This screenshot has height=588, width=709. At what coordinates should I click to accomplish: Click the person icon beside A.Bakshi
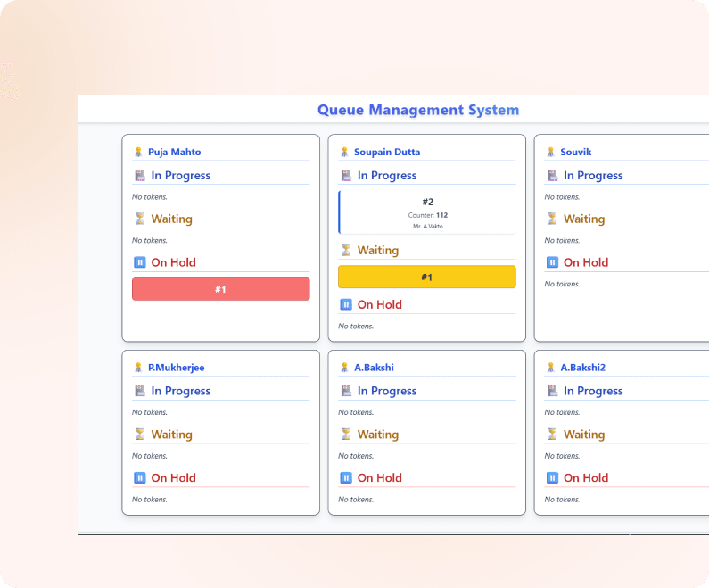click(344, 368)
